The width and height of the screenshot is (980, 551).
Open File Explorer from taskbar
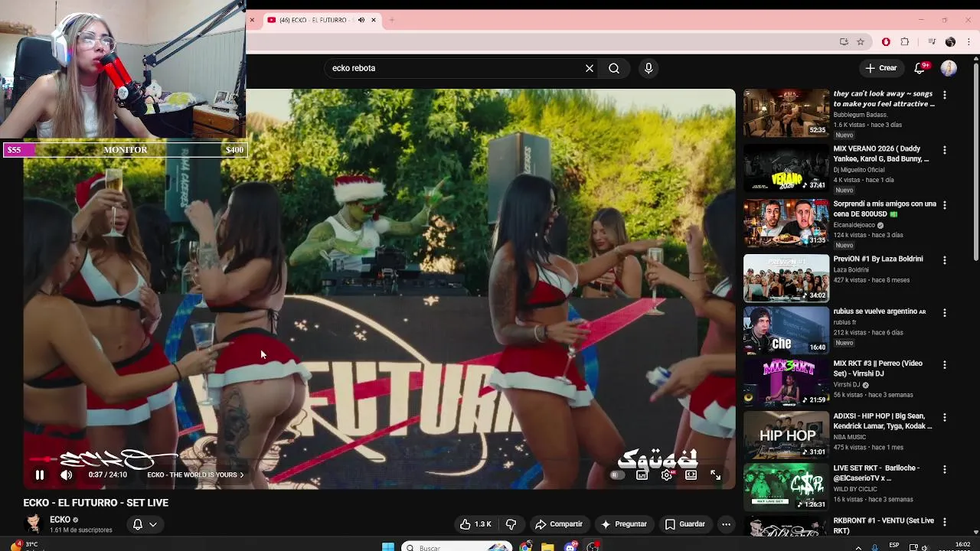click(547, 546)
